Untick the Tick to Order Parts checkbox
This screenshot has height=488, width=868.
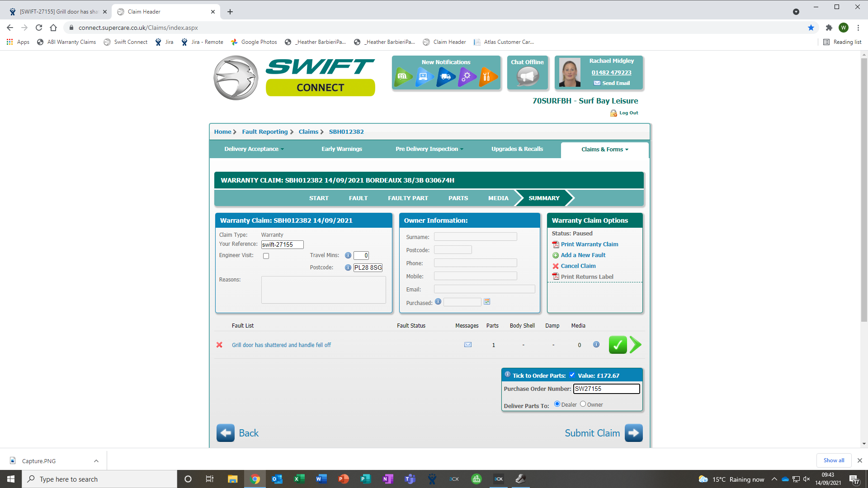572,375
